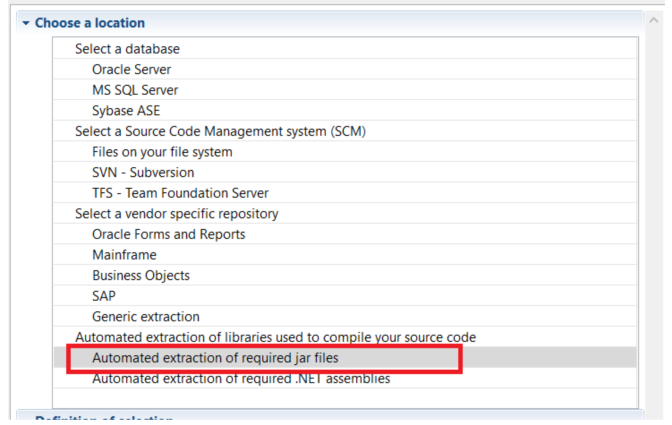Choose Oracle Forms and Reports
The width and height of the screenshot is (672, 425).
168,234
